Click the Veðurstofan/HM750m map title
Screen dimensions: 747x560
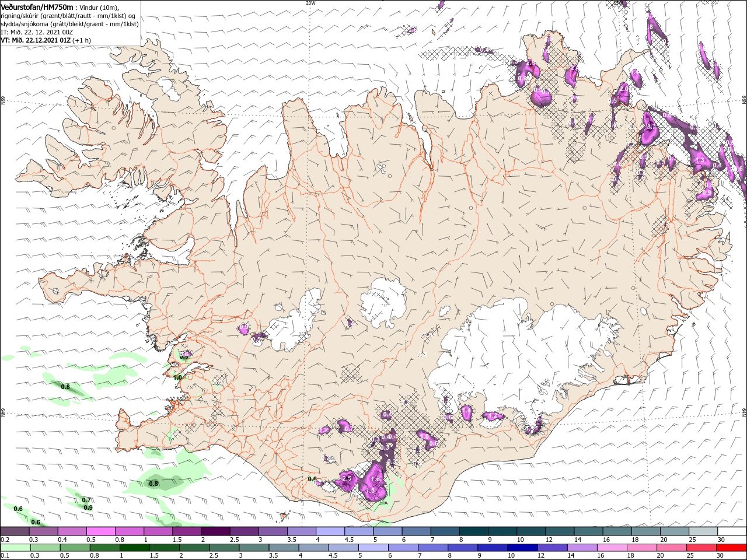(x=37, y=6)
